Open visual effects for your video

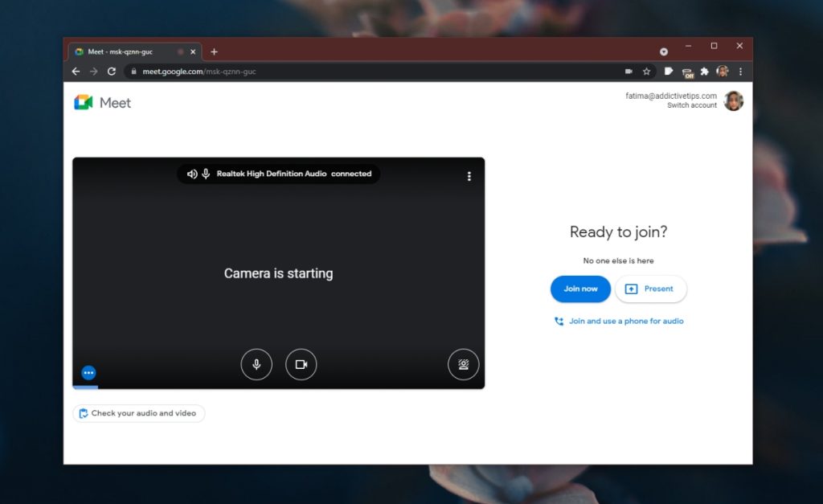[x=464, y=364]
